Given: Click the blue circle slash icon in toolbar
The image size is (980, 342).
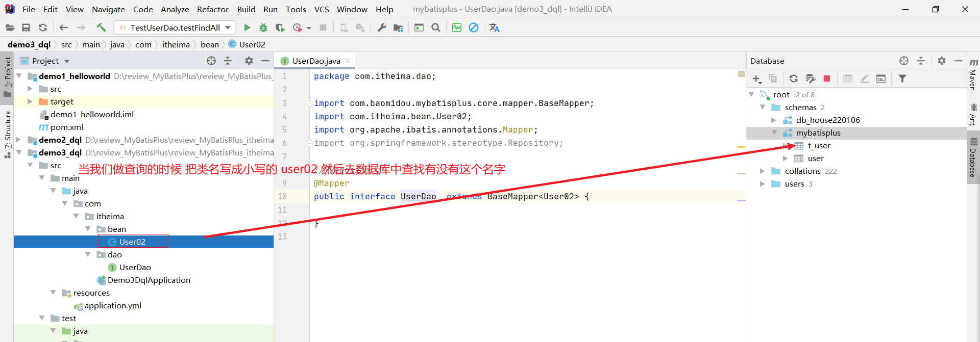Looking at the screenshot, I should pos(474,28).
